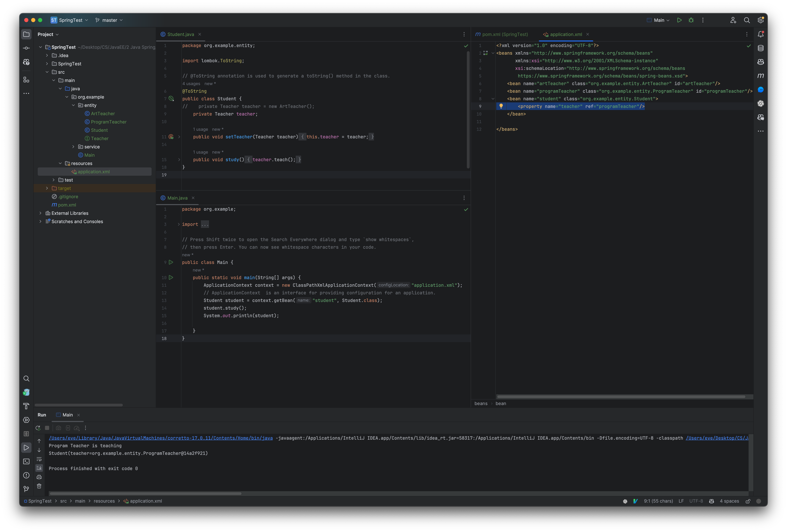
Task: Click the Rerun application button in Run panel
Action: 38,428
